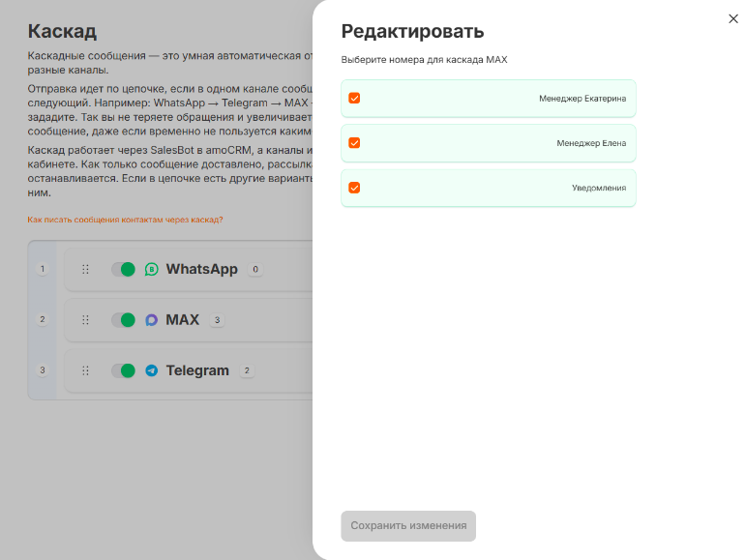Screen dimensions: 746x560
Task: Uncheck the Уведомления checkbox
Action: pos(354,188)
